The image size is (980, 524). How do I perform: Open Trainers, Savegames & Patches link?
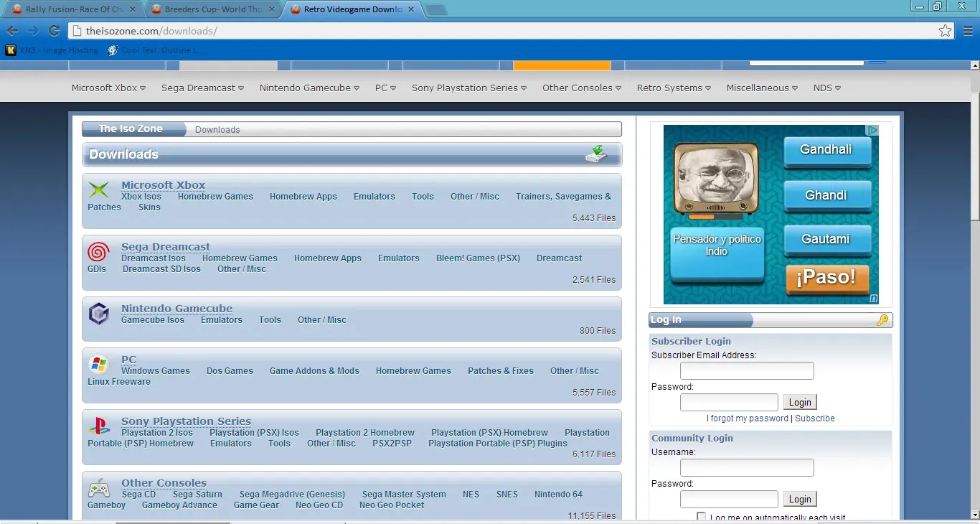point(349,202)
